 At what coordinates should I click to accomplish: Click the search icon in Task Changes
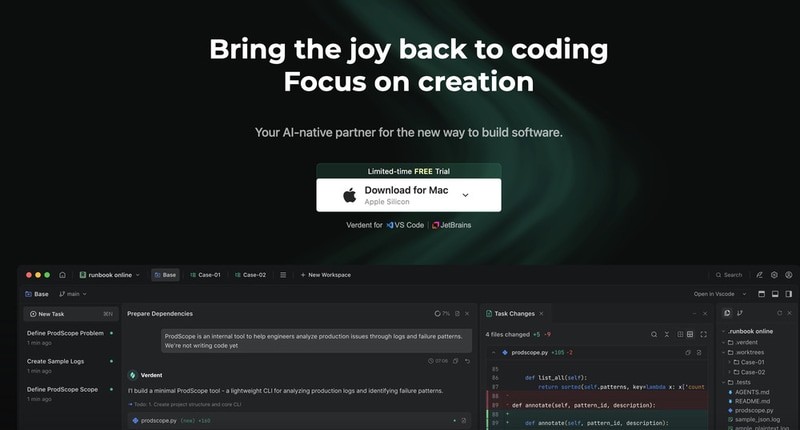(654, 334)
